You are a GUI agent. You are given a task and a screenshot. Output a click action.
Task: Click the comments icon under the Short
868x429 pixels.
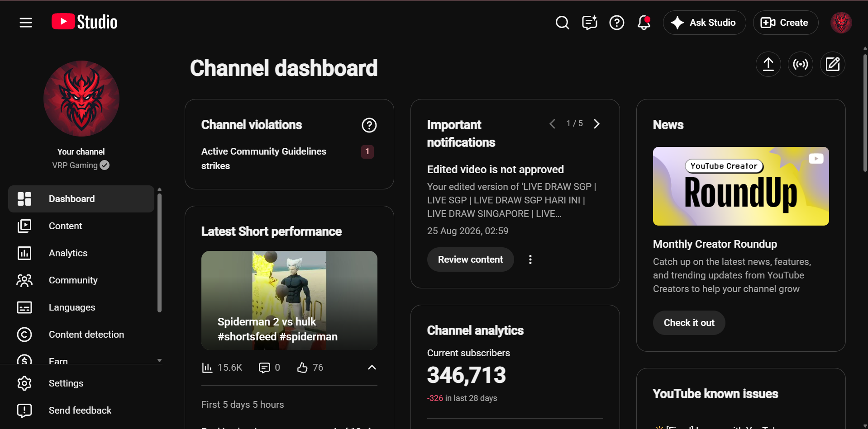click(x=264, y=368)
